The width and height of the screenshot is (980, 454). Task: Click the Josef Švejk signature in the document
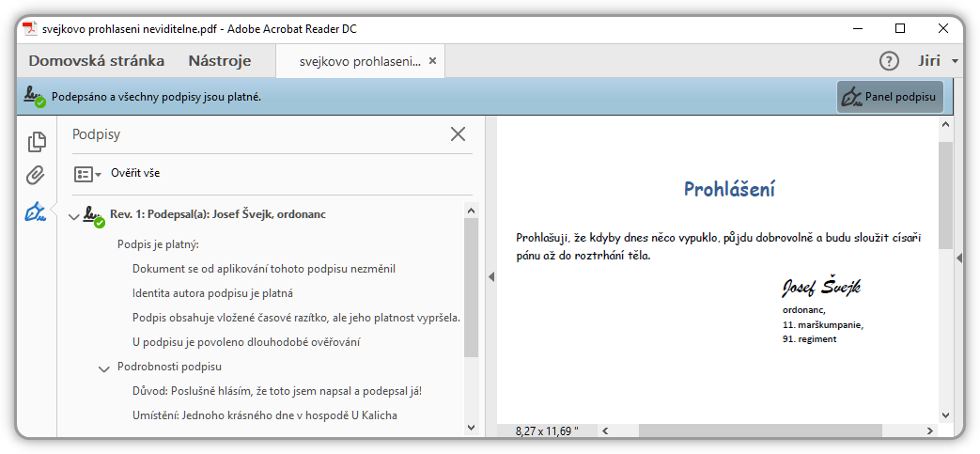tap(821, 286)
